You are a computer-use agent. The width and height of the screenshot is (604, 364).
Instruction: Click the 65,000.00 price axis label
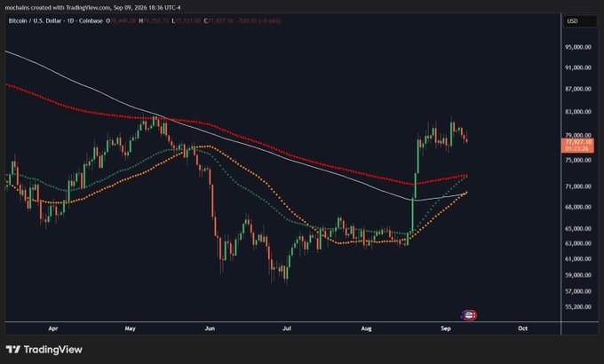578,228
